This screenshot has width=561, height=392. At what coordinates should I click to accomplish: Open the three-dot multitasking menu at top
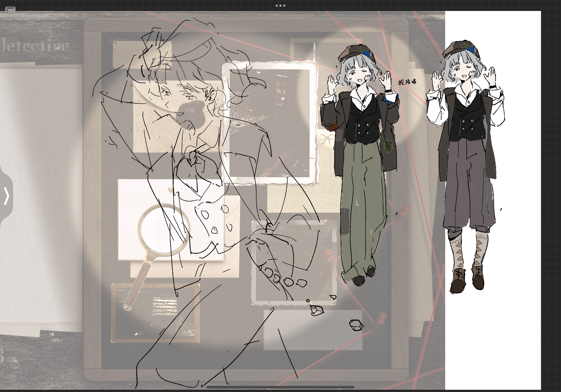point(280,5)
